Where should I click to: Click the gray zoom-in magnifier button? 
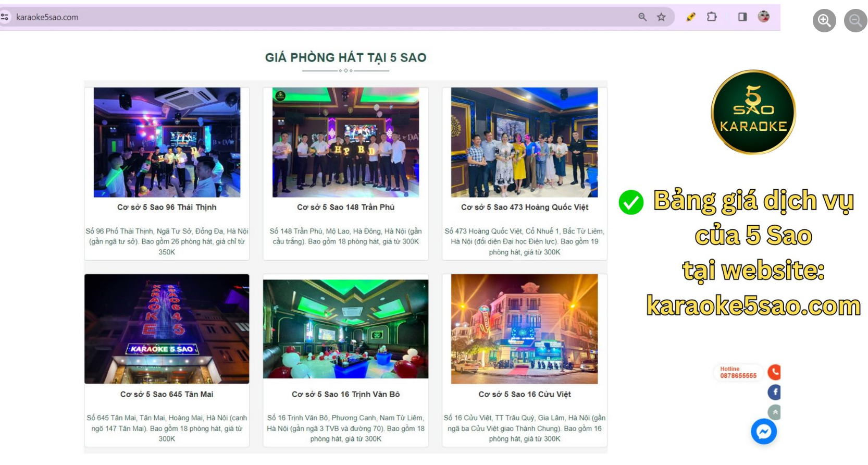click(824, 20)
